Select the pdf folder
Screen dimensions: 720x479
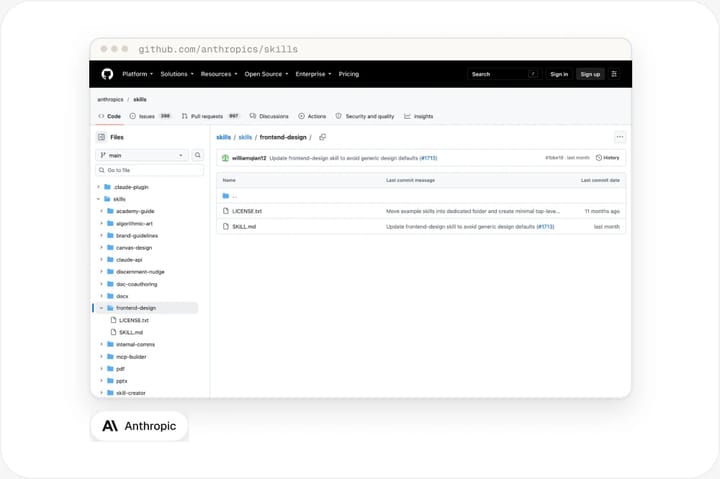pyautogui.click(x=120, y=369)
